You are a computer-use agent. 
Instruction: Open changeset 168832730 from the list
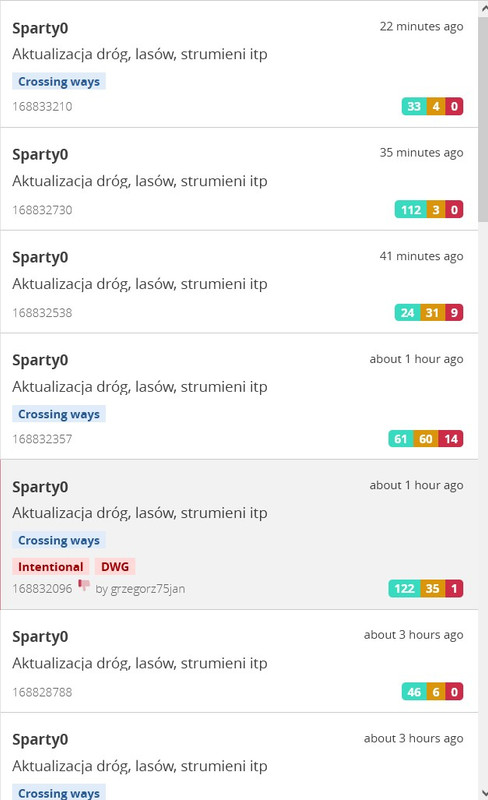click(x=239, y=179)
